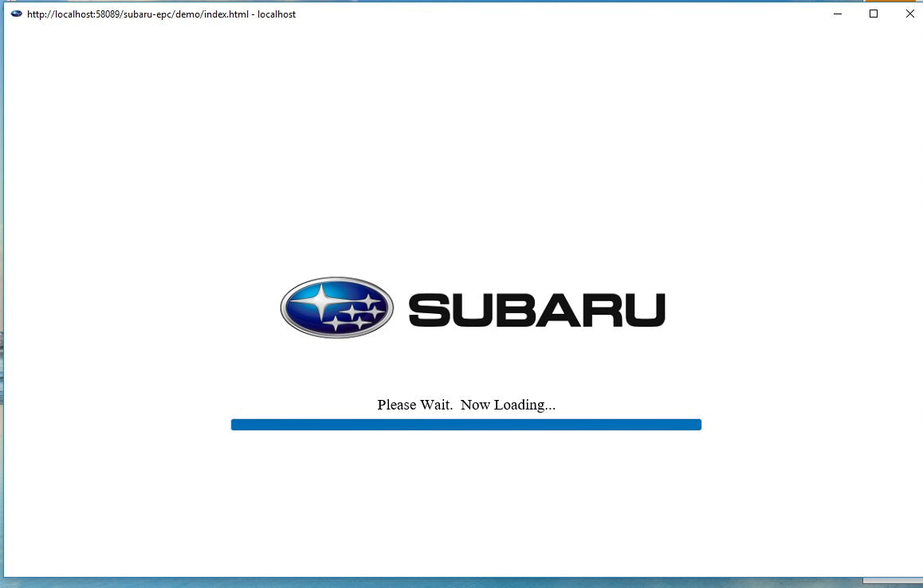Close the Subaru EPC loading window

[x=909, y=14]
